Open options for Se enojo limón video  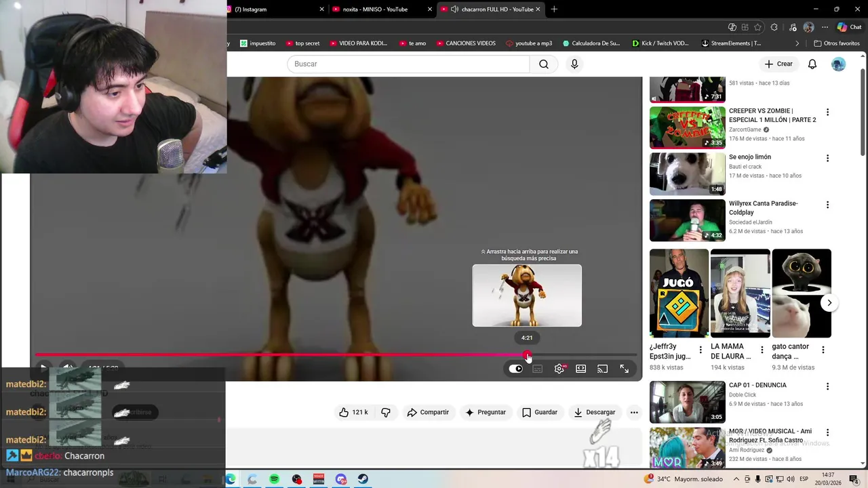(x=827, y=158)
